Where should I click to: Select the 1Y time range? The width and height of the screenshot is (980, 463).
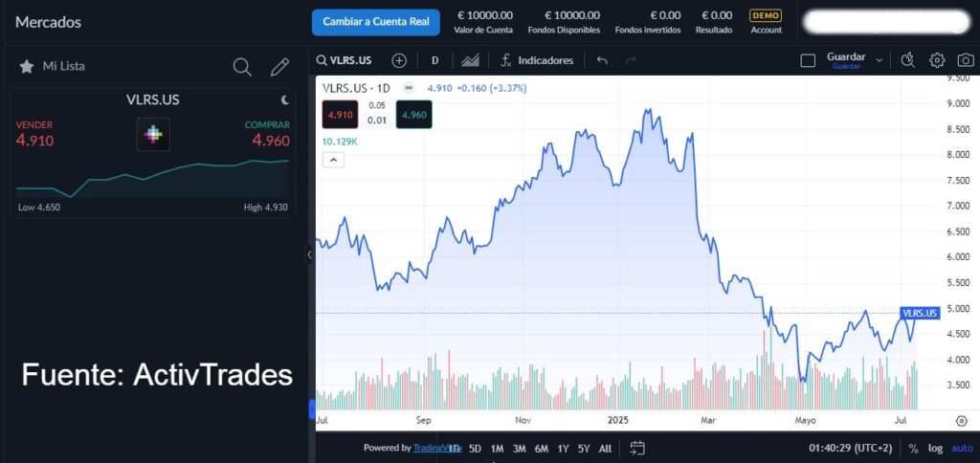coord(563,448)
